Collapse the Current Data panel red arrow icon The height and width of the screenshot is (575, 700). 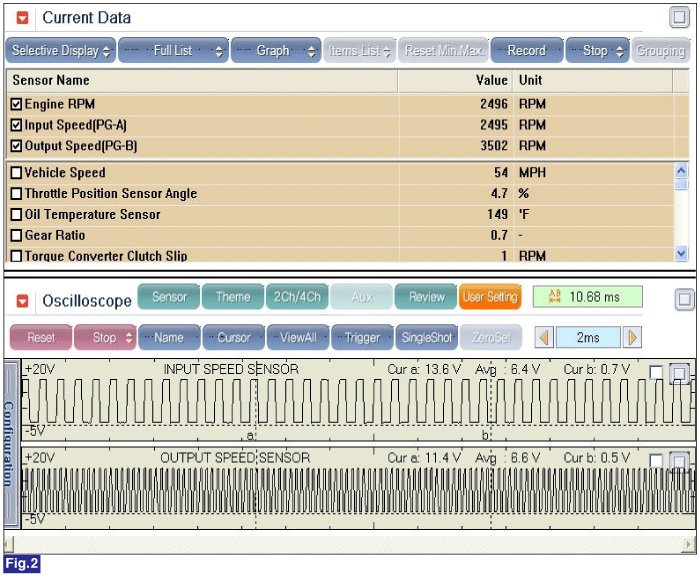point(22,18)
